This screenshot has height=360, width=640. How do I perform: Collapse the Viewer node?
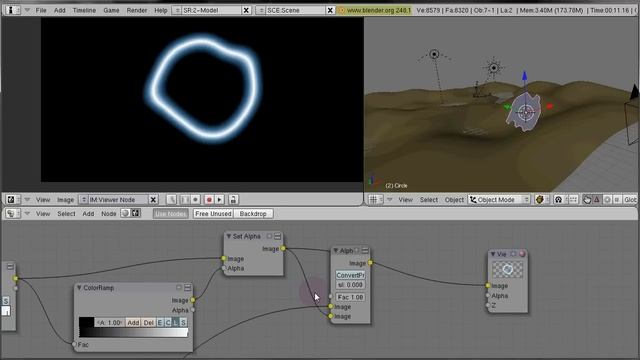click(x=493, y=254)
